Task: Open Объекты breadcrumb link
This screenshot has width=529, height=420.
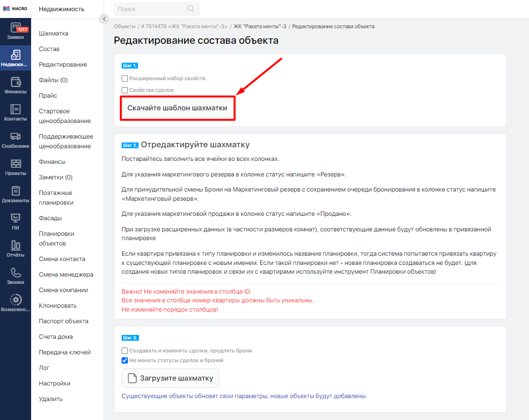Action: pos(124,26)
